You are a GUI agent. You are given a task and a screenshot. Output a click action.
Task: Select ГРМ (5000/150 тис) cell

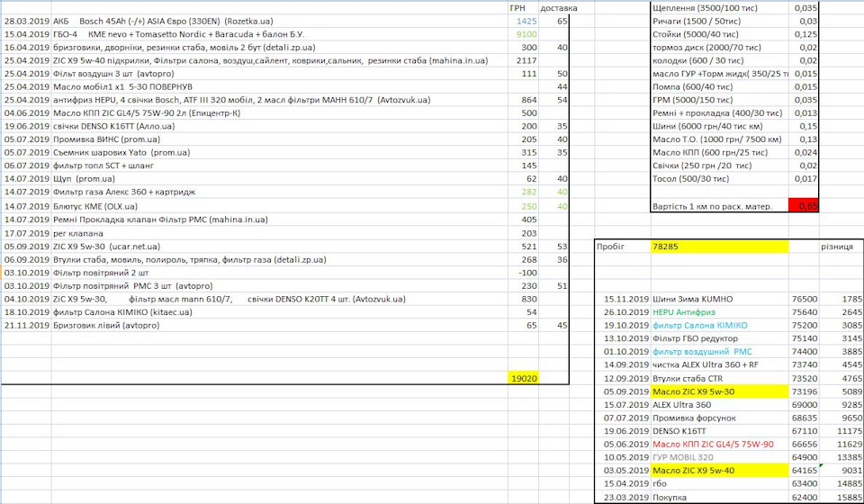[x=720, y=100]
